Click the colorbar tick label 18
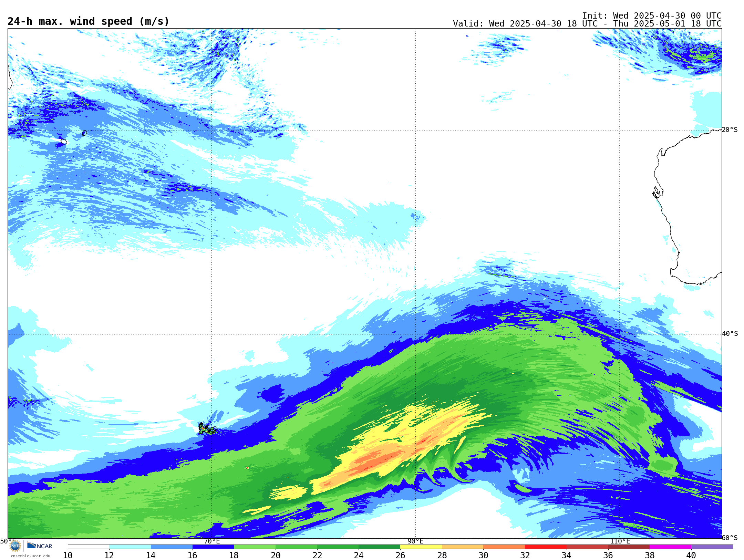 [x=234, y=555]
